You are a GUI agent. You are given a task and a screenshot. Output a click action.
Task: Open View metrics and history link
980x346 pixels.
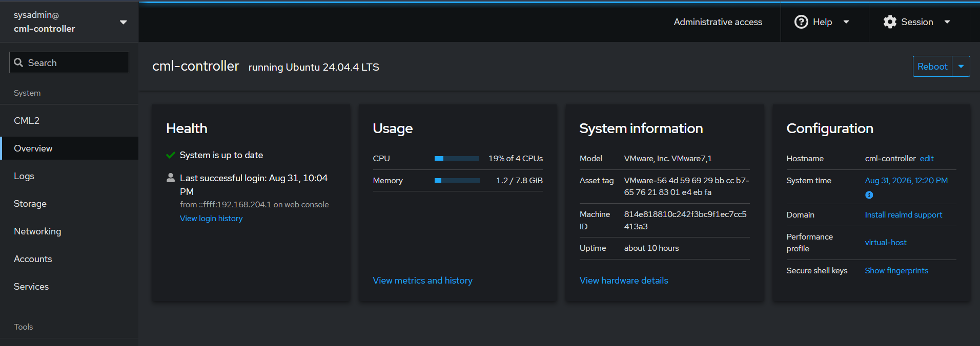422,280
